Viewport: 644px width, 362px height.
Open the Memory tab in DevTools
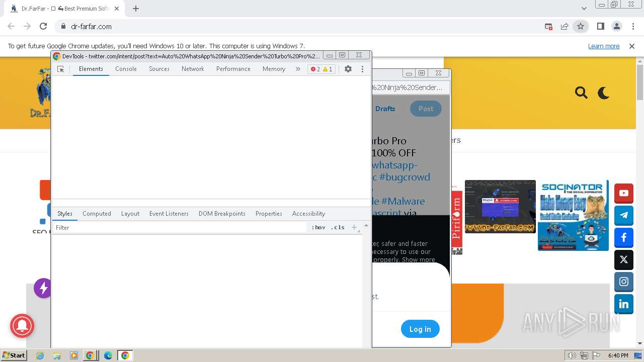point(274,69)
